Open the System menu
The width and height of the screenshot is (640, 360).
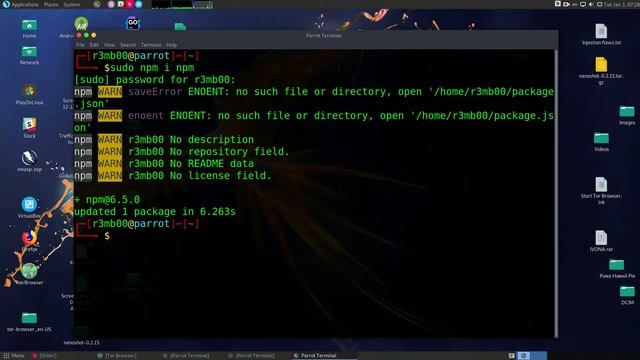[72, 4]
